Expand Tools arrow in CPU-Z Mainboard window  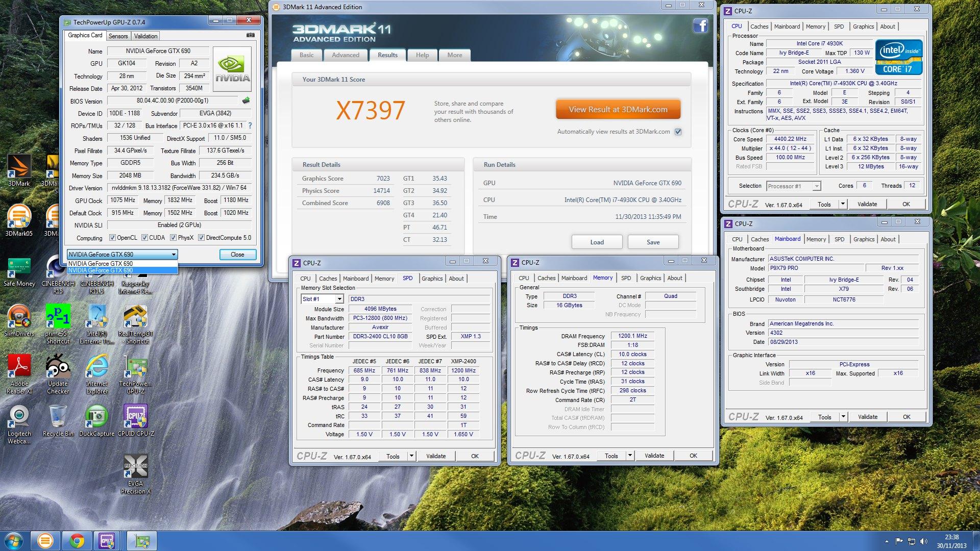(x=843, y=417)
